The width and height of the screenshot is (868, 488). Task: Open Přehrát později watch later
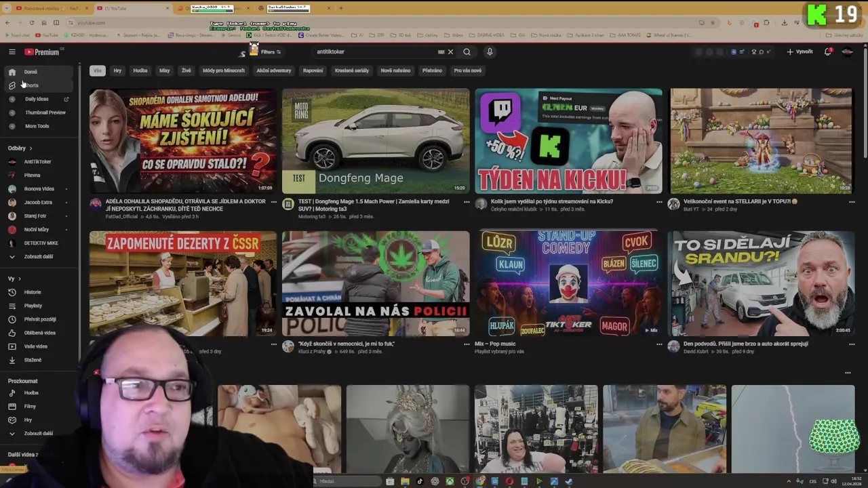(40, 319)
